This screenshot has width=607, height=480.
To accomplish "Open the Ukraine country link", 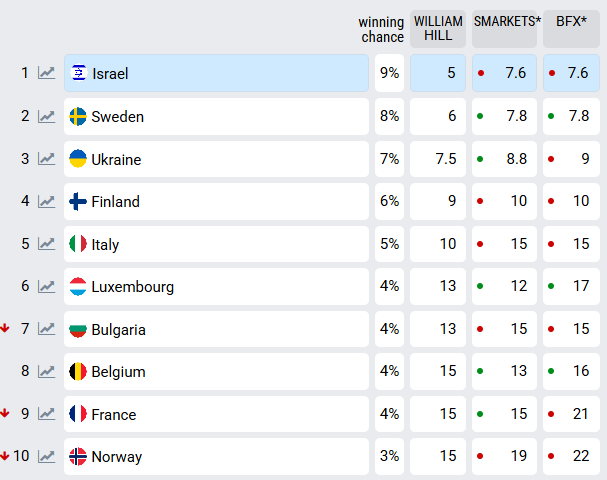I will 116,160.
